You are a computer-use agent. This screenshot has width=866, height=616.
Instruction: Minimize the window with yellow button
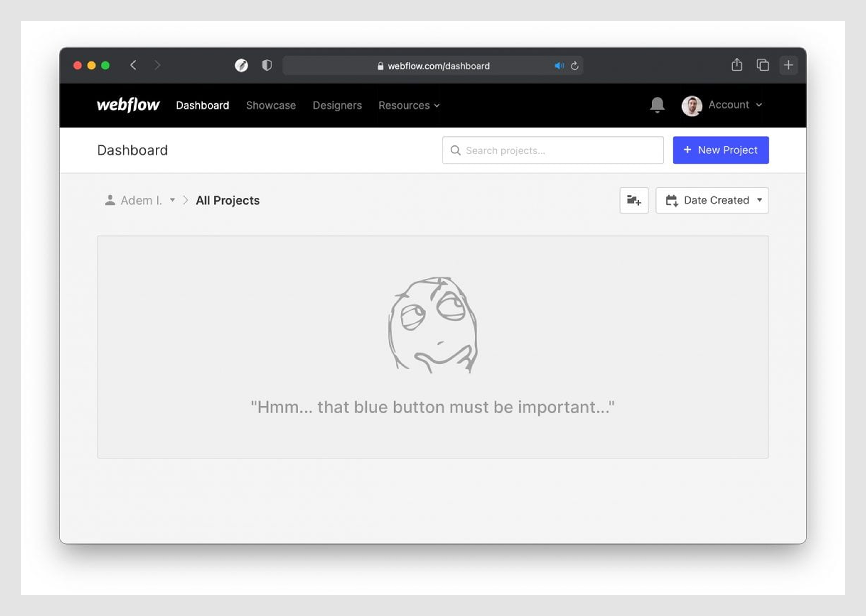[x=91, y=65]
